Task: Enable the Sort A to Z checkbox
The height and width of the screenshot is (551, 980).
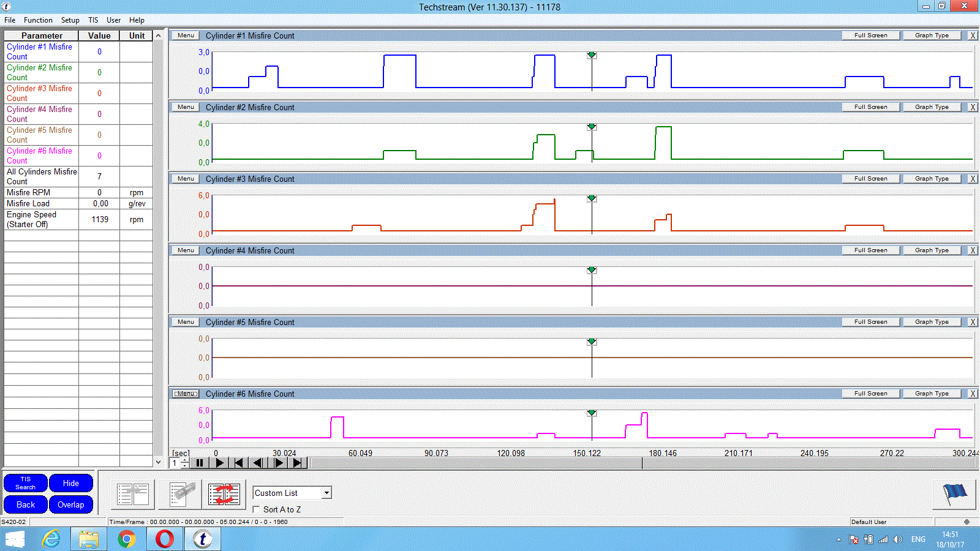Action: [x=257, y=509]
